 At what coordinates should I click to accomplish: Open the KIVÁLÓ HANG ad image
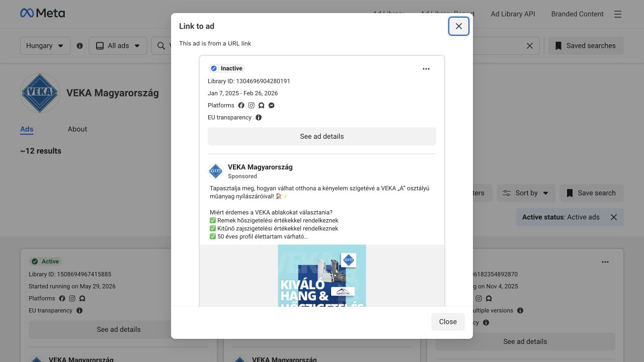click(x=322, y=276)
